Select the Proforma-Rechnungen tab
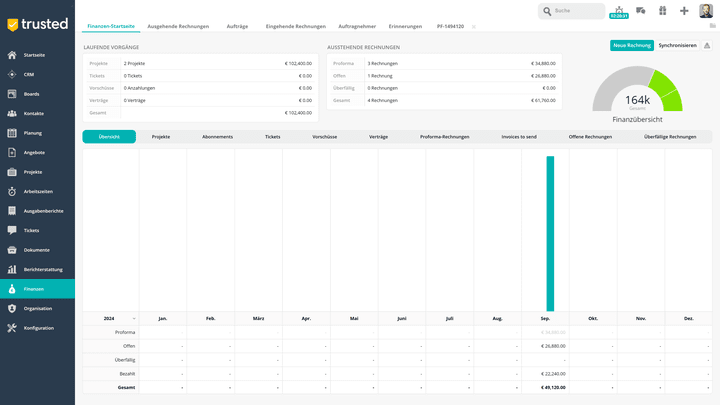The width and height of the screenshot is (720, 405). [x=444, y=136]
